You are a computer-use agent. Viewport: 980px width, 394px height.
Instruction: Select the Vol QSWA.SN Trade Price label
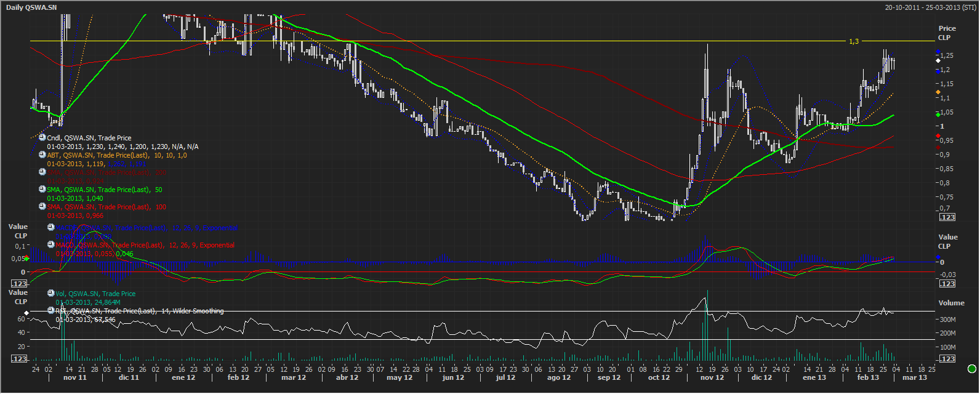click(95, 294)
